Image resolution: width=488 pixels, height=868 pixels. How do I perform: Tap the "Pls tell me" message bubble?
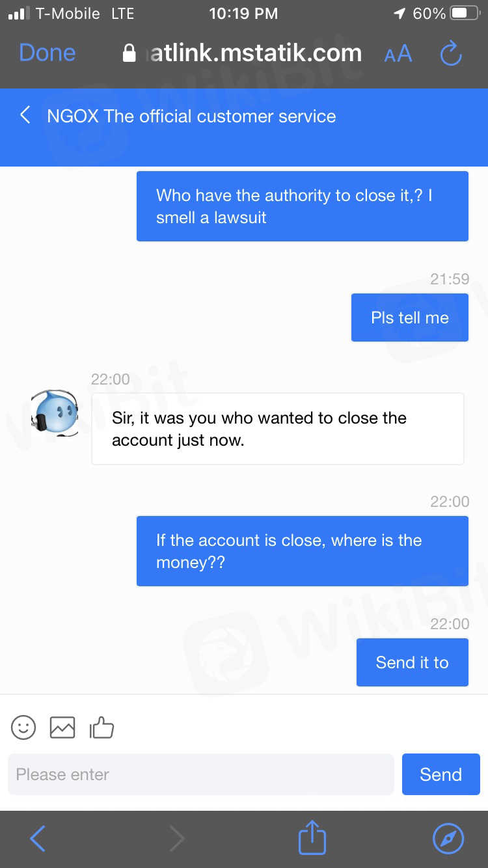[x=409, y=318]
